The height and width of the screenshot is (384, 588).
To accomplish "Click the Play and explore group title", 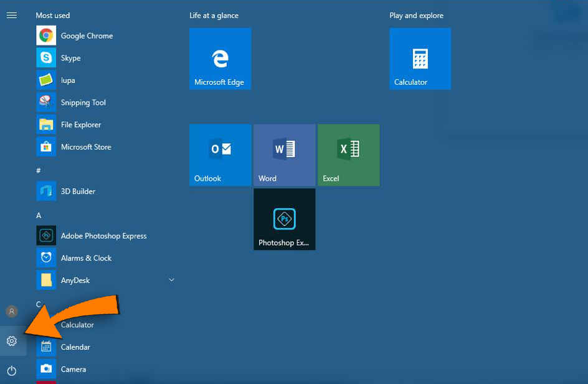I will [416, 16].
